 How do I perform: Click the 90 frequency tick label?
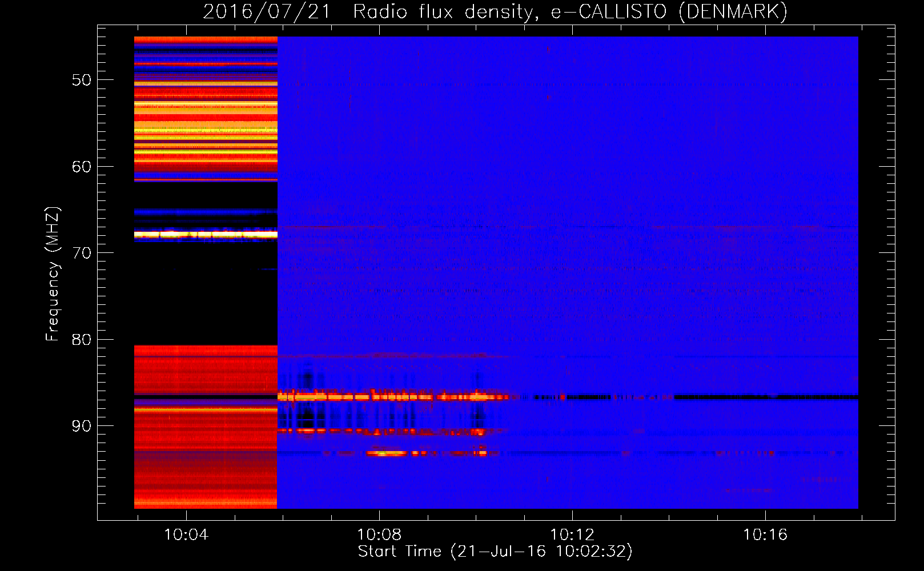tap(82, 426)
